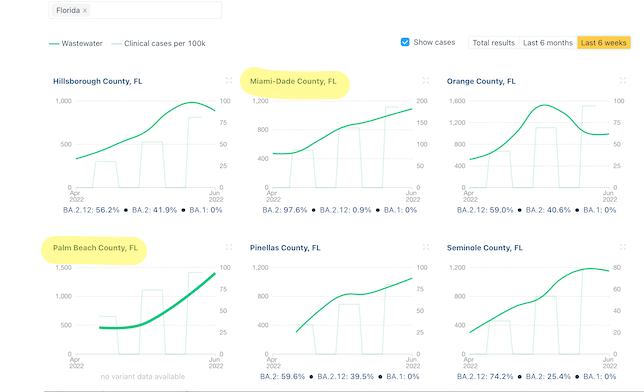Open the Seminole County, FL title
The height and width of the screenshot is (392, 644).
485,248
